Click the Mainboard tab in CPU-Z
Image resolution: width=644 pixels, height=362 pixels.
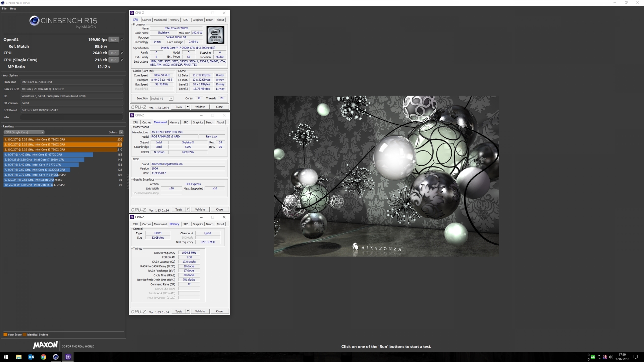tap(159, 122)
